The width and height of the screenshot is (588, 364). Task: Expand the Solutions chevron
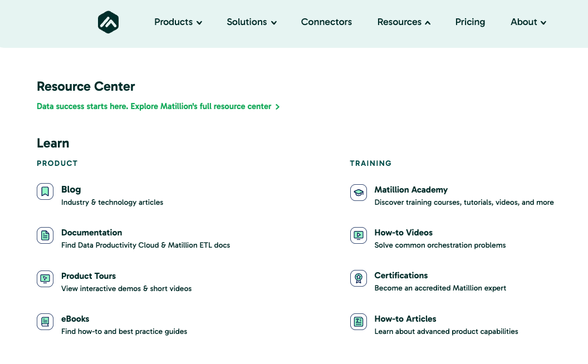click(274, 23)
